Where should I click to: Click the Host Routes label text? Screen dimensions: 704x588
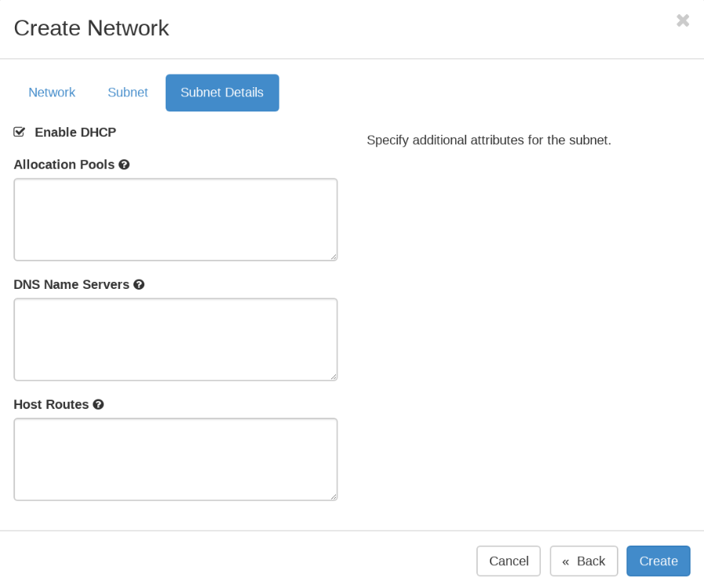pyautogui.click(x=51, y=405)
